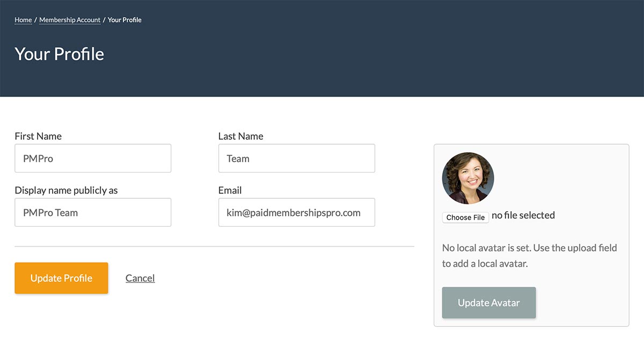Click the circular avatar photo

point(468,178)
